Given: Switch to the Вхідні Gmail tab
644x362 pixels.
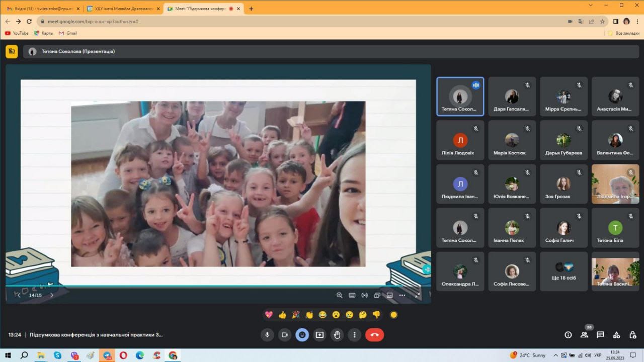Looking at the screenshot, I should [x=43, y=9].
